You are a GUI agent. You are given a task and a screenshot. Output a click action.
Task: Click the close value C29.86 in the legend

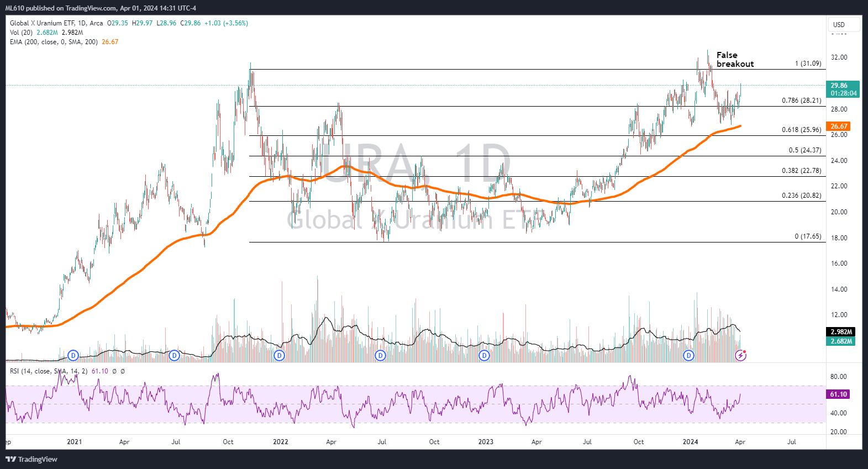(x=191, y=23)
